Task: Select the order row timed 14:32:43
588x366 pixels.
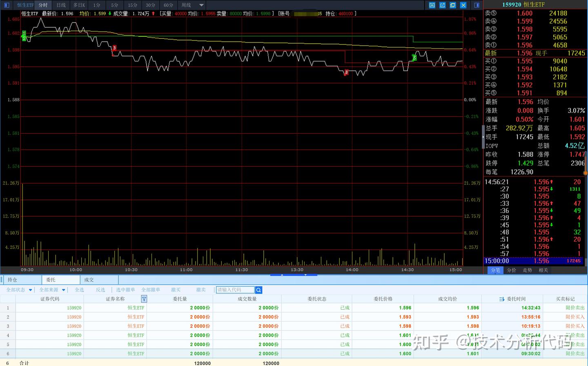Action: tap(294, 308)
